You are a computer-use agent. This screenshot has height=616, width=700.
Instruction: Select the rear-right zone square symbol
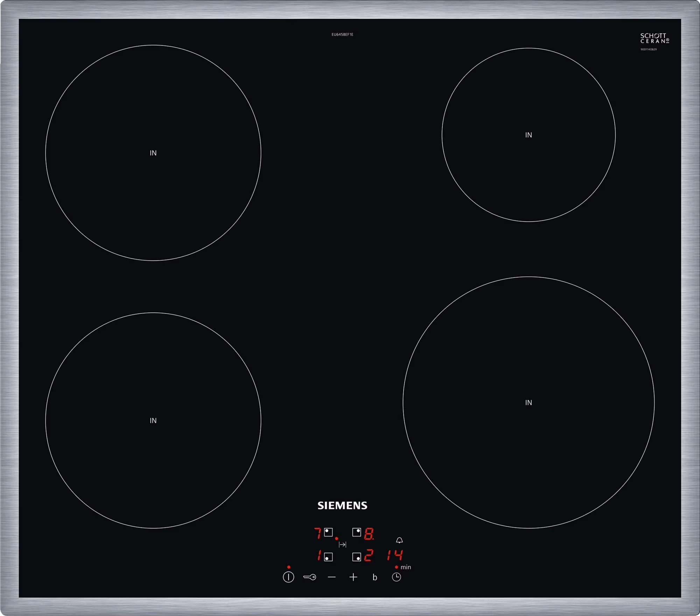pyautogui.click(x=357, y=532)
